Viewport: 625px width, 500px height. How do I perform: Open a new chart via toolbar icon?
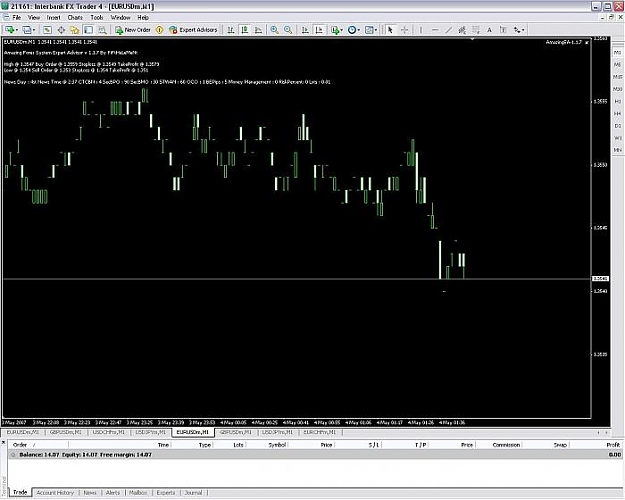pyautogui.click(x=9, y=30)
